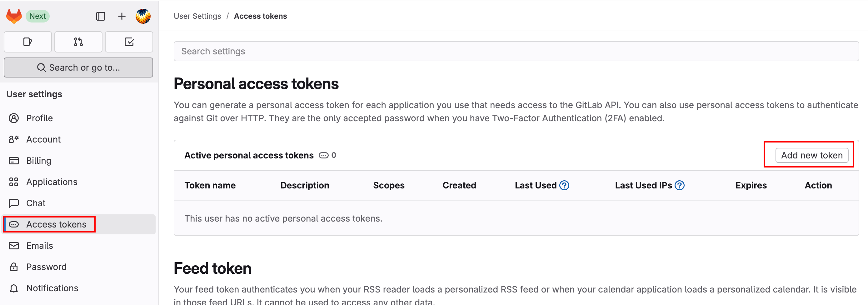Follow the User Settings breadcrumb link
Screen dimensions: 868x305
click(x=197, y=16)
